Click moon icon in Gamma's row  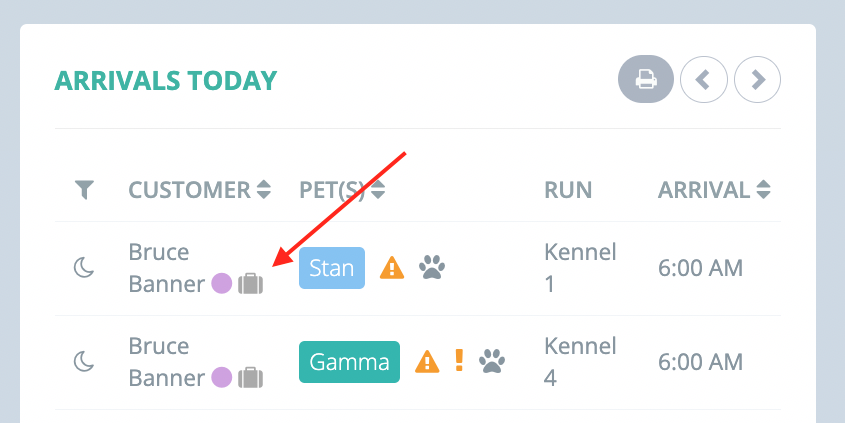click(84, 362)
